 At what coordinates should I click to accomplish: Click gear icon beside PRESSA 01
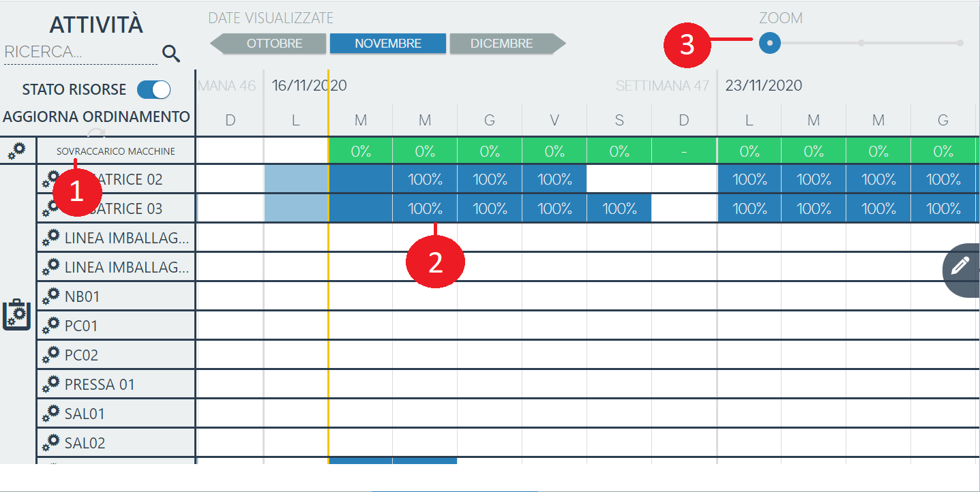click(x=50, y=384)
